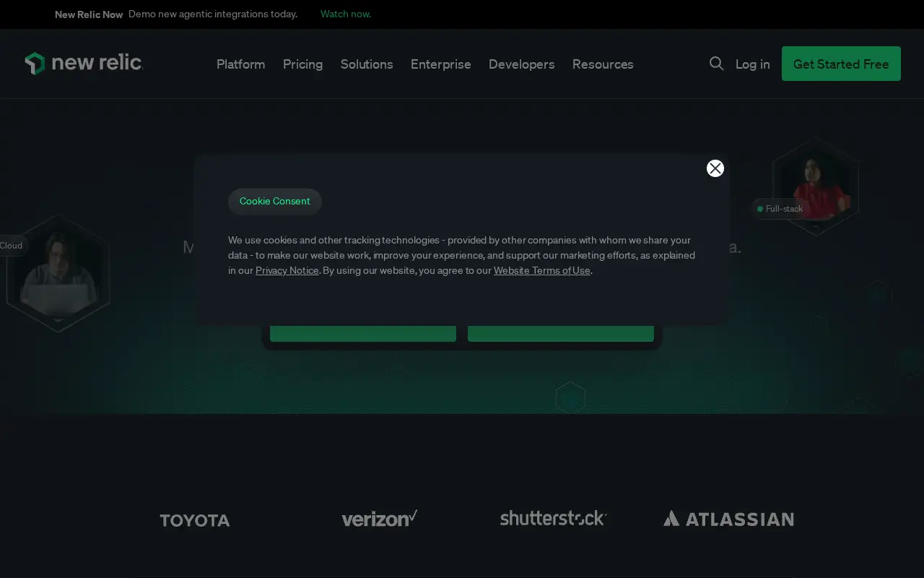Open the Privacy Notice link
Screen dimensions: 924x578
[x=287, y=270]
